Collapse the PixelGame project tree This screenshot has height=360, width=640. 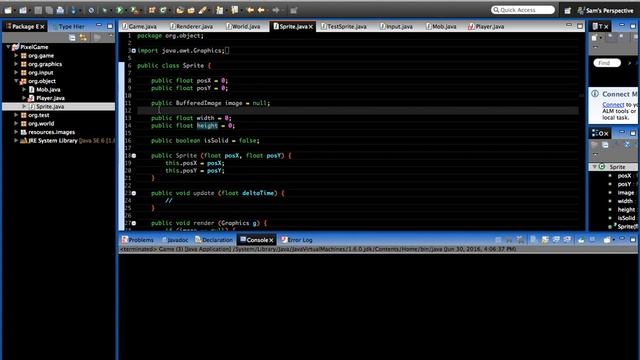point(8,47)
